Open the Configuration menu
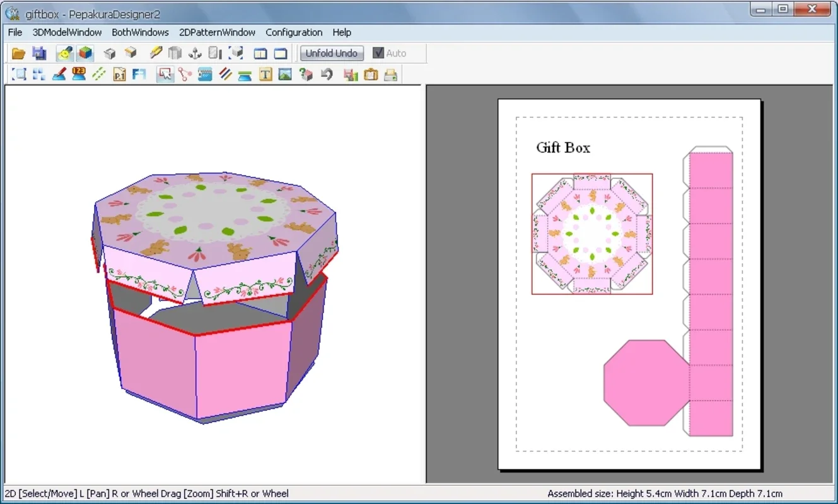This screenshot has width=838, height=504. pos(294,32)
